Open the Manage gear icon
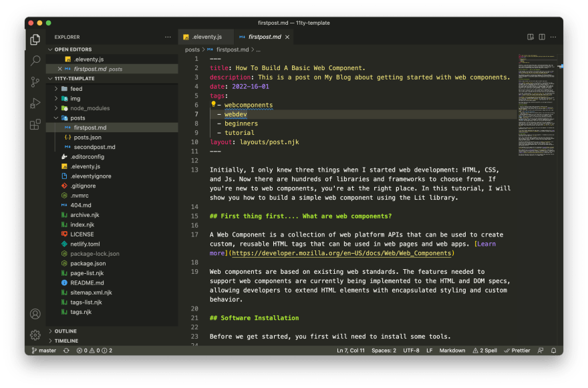 [35, 335]
